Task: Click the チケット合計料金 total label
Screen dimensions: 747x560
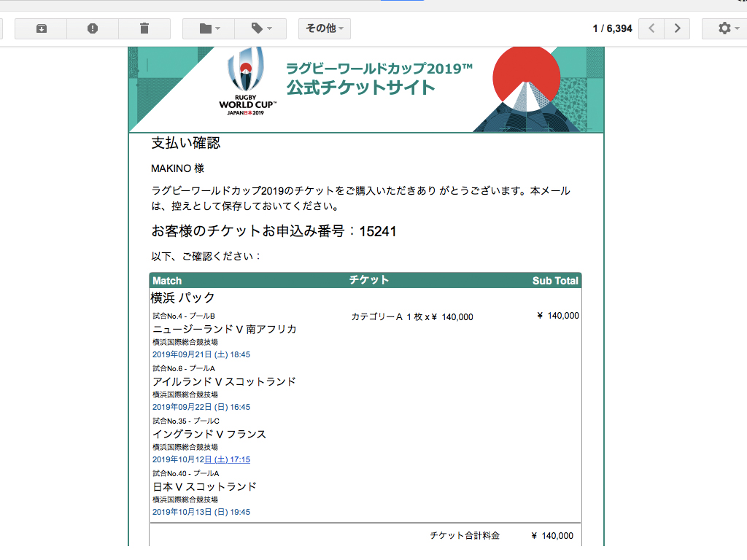Action: [465, 535]
